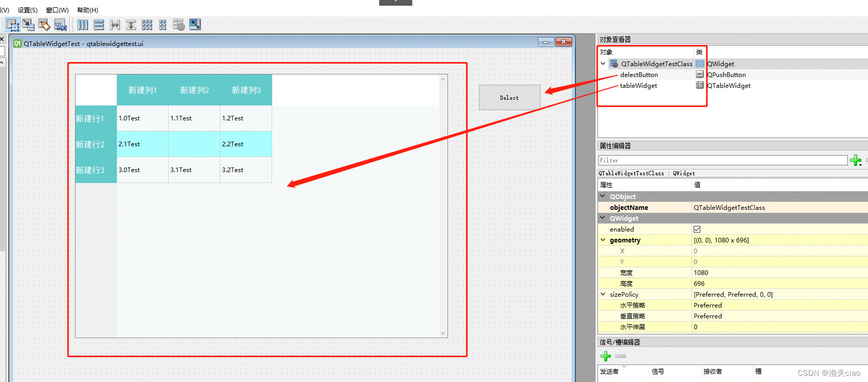
Task: Collapse the QObject property group
Action: coord(603,196)
